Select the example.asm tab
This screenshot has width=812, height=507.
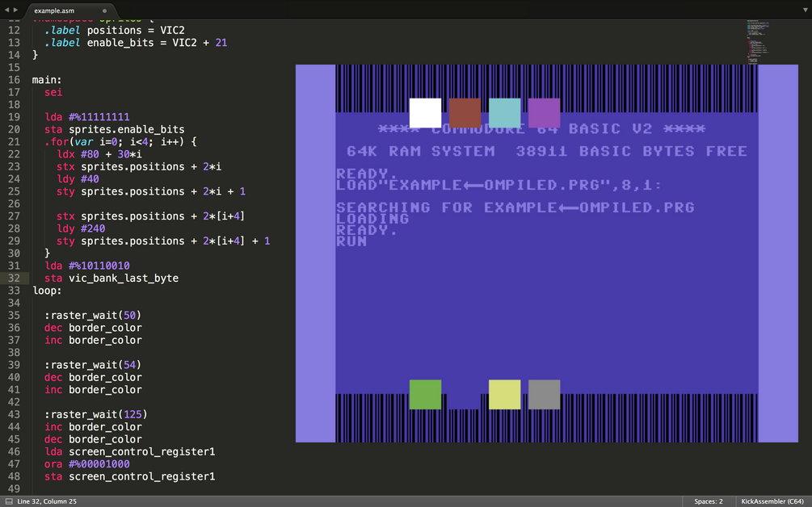(x=54, y=10)
